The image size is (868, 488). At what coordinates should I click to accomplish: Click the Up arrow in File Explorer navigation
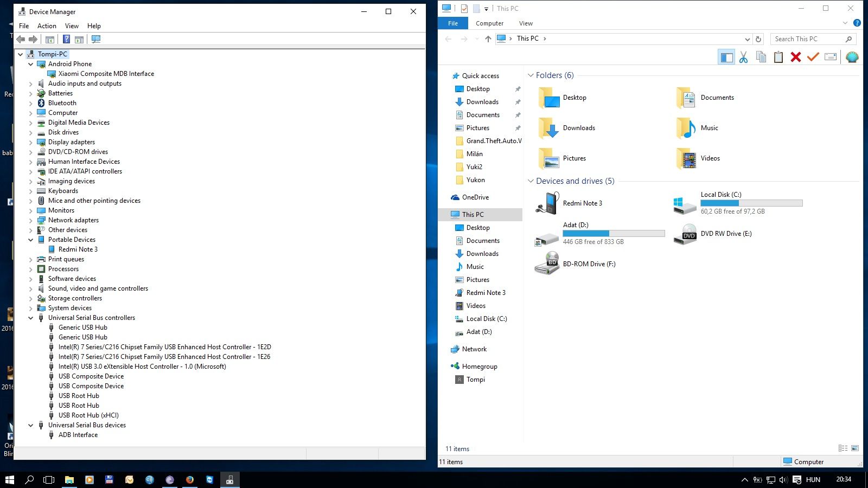[x=488, y=38]
